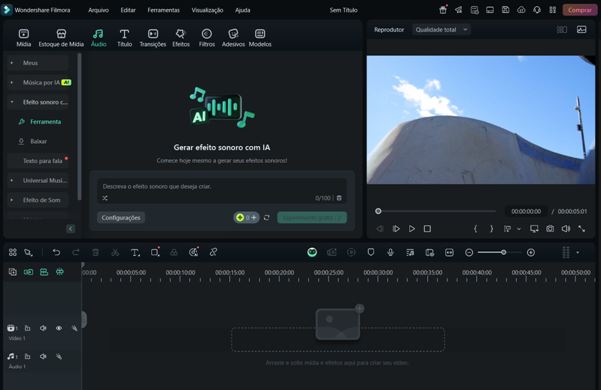
Task: Click the shuffle random prompt icon
Action: (x=105, y=198)
